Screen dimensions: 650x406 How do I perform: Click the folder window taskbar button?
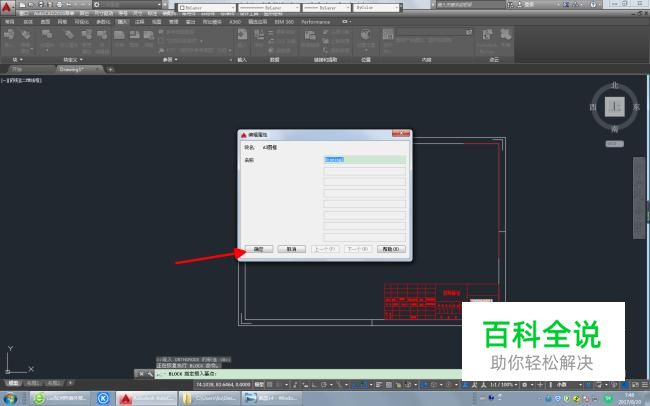click(x=209, y=399)
